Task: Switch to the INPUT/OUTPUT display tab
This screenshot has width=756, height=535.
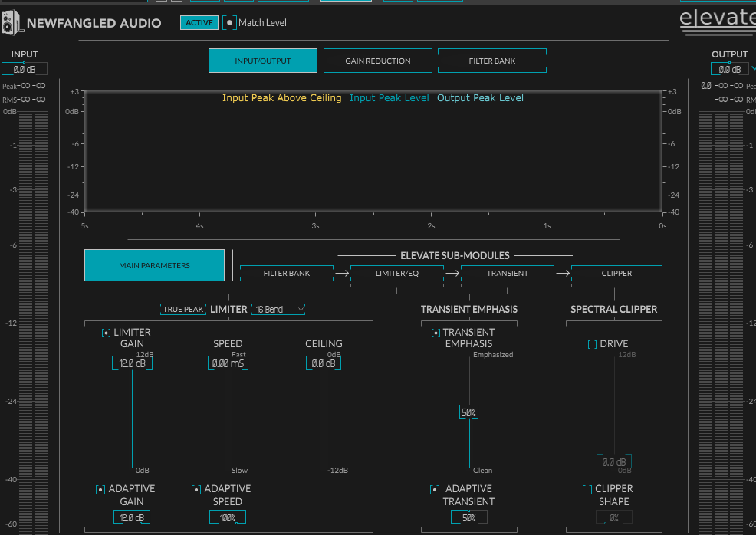Action: (263, 61)
